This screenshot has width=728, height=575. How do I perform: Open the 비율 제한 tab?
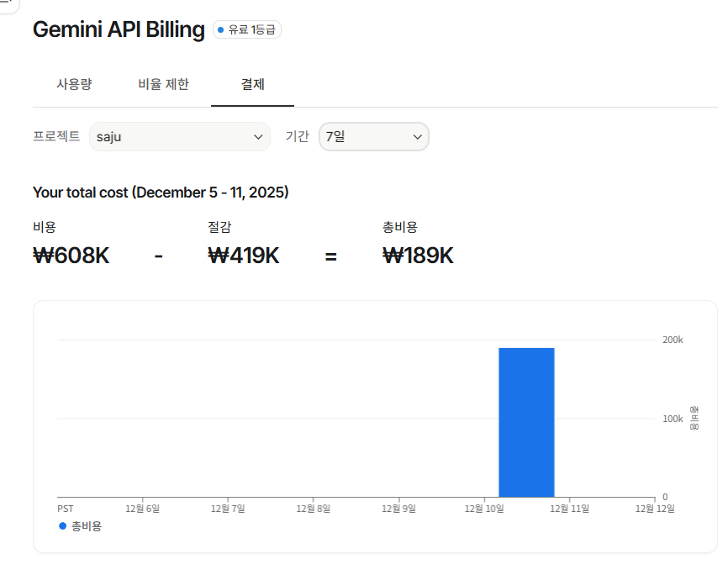[x=163, y=84]
